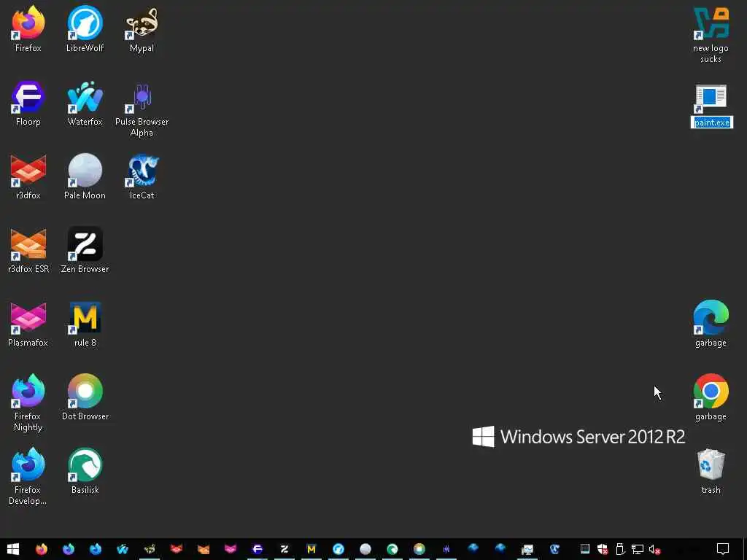This screenshot has height=560, width=747.
Task: Select the Chrome shortcut labeled garbage
Action: click(711, 397)
